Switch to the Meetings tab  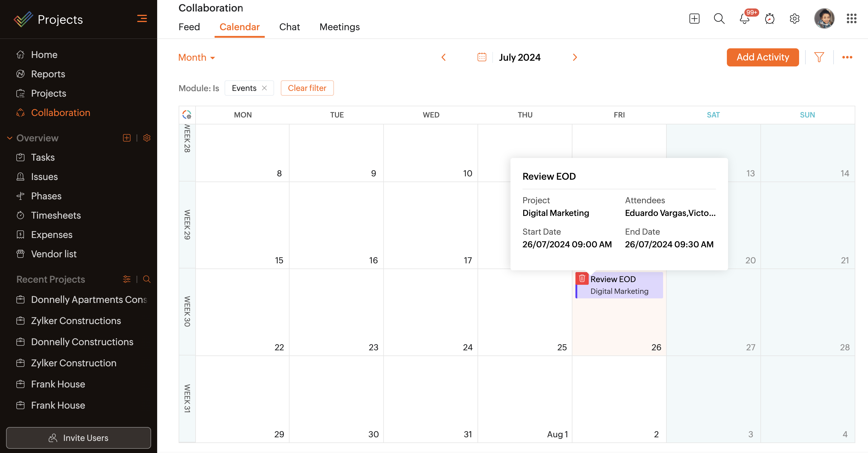coord(339,27)
